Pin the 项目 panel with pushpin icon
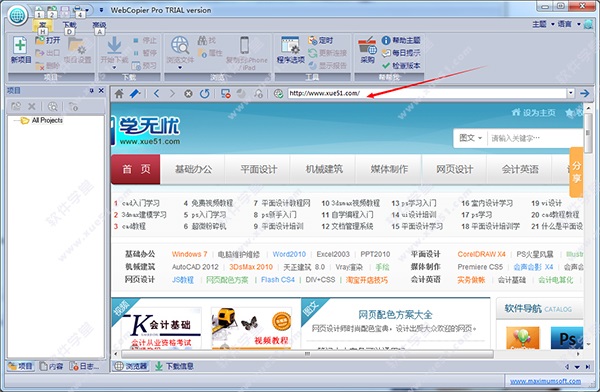The image size is (600, 392). point(91,90)
